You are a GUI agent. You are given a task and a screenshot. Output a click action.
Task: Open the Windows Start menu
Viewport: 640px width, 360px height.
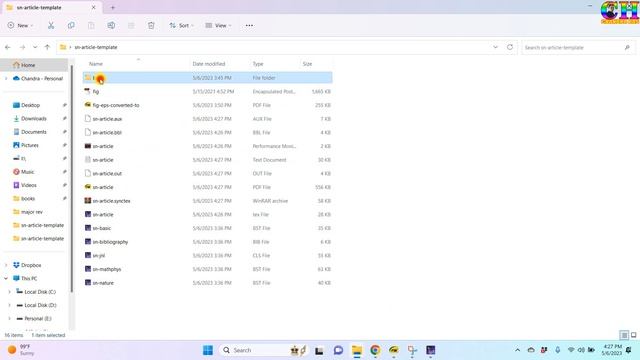tap(208, 350)
